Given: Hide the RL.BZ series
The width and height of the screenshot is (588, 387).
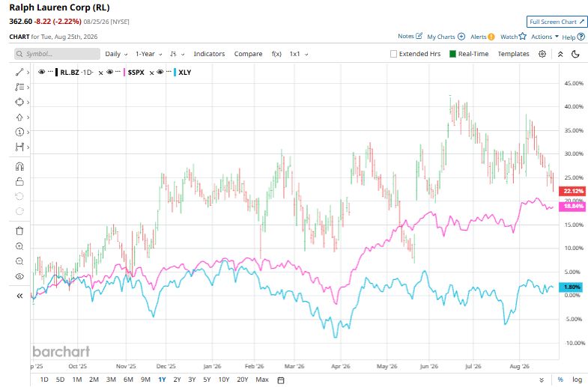Looking at the screenshot, I should pos(42,72).
